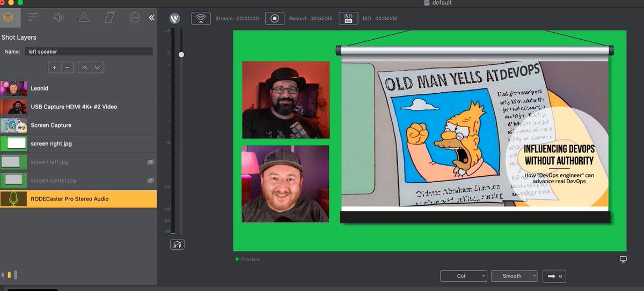
Task: Start streaming with the broadcast icon
Action: tap(201, 18)
